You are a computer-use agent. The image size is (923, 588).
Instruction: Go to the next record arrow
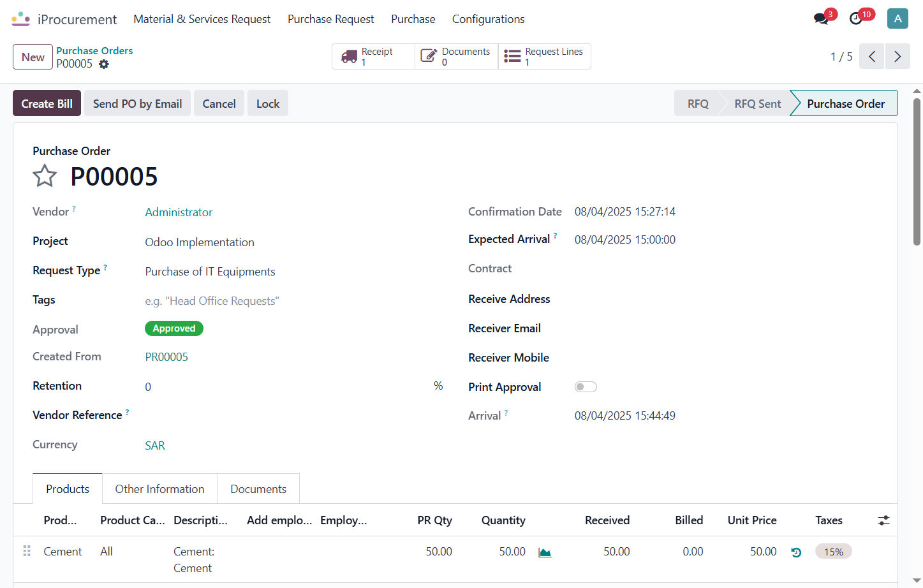[897, 56]
